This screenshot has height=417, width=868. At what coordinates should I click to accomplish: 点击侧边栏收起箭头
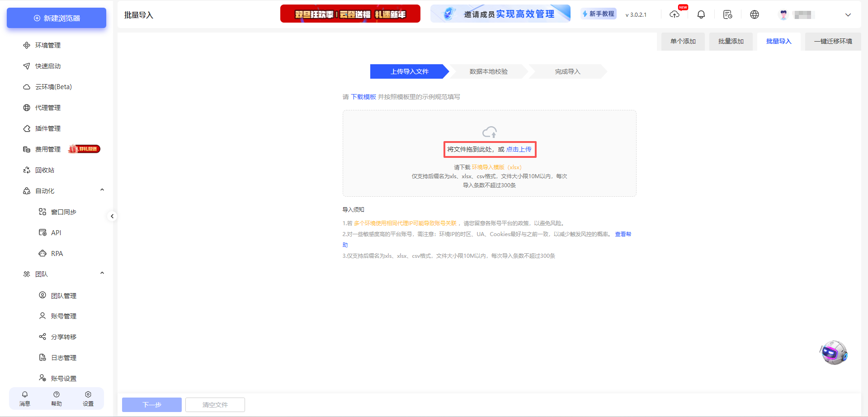click(113, 216)
